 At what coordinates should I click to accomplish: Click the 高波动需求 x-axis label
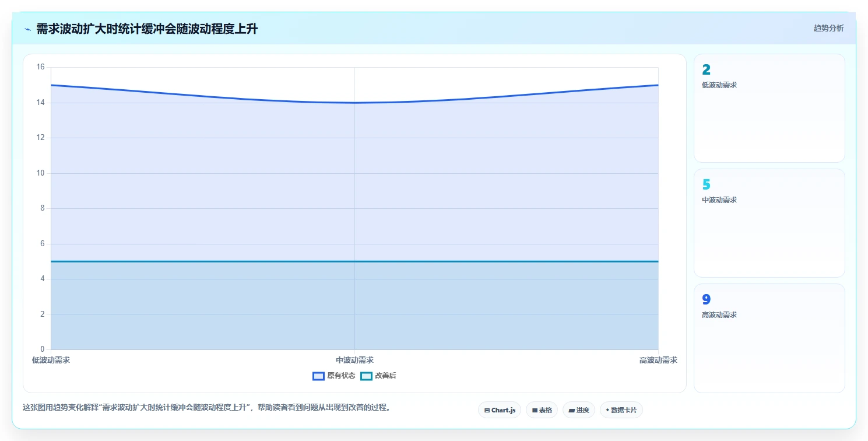pyautogui.click(x=658, y=360)
